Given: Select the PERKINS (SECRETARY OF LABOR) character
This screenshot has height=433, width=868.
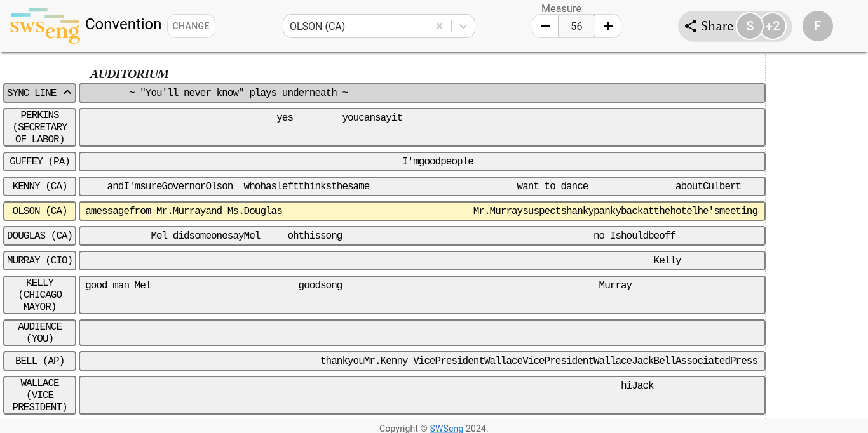Looking at the screenshot, I should pos(39,127).
